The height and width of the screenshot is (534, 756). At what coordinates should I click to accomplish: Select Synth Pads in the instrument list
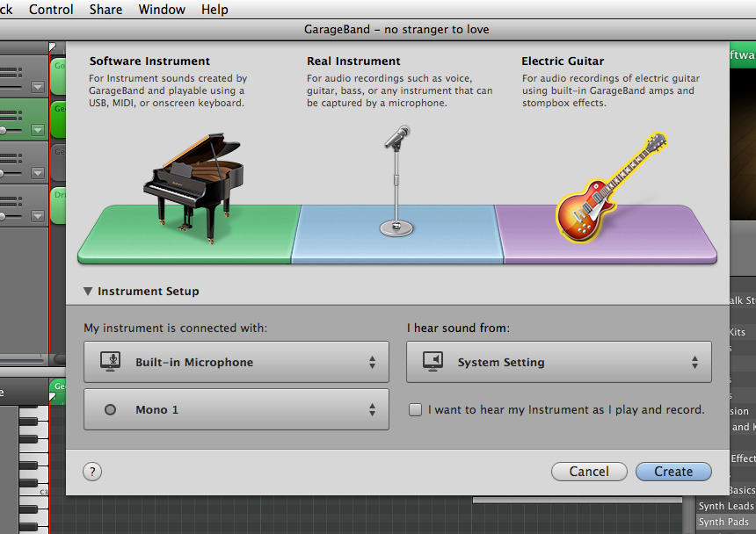723,521
